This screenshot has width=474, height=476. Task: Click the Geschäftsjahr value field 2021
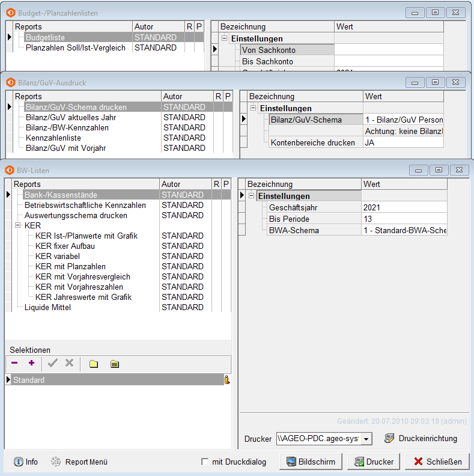[404, 207]
